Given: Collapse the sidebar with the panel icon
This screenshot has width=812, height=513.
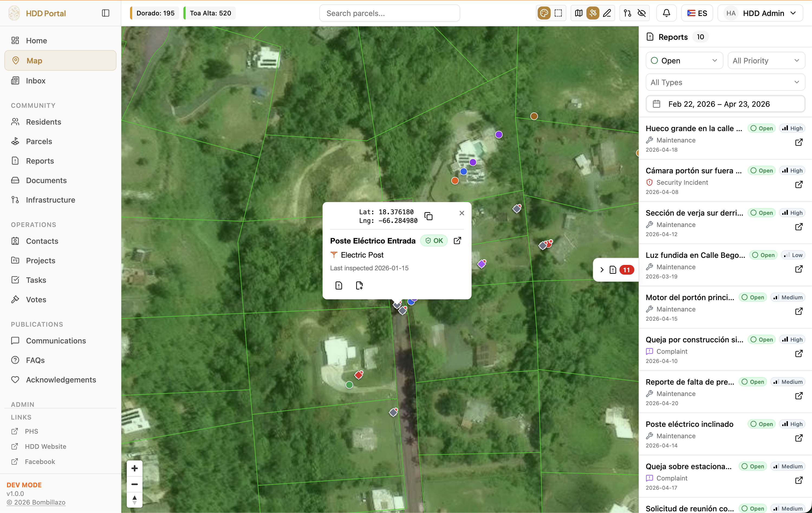Looking at the screenshot, I should point(106,13).
